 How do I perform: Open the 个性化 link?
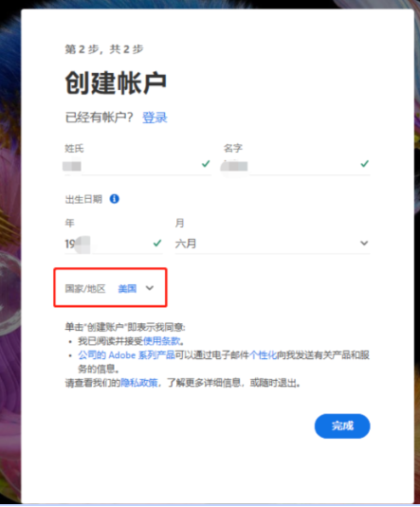[x=263, y=355]
